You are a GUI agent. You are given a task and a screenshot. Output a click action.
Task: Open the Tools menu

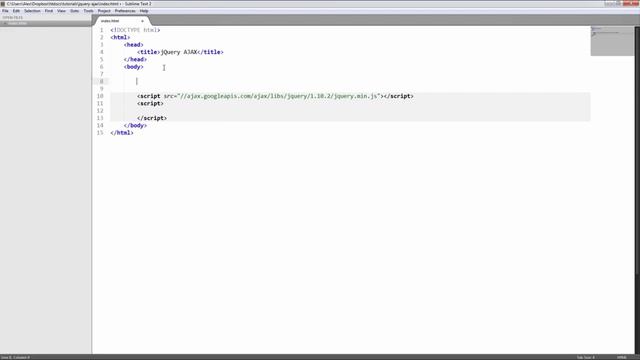89,11
